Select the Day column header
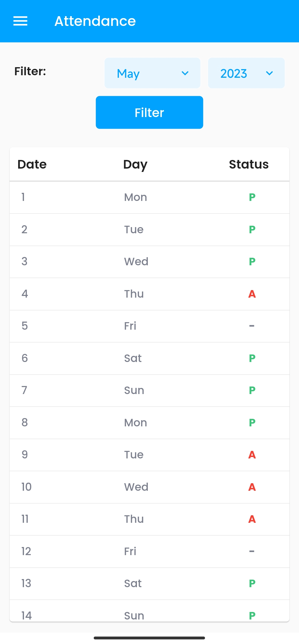 click(135, 164)
